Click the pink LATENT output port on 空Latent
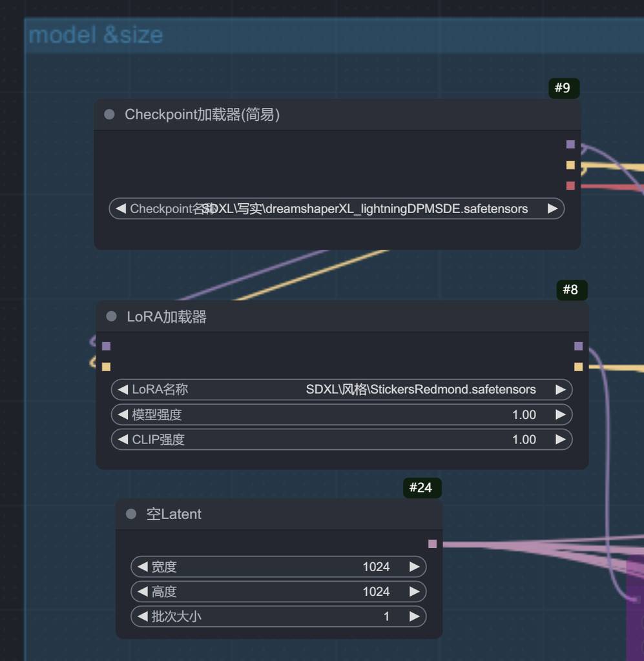This screenshot has height=661, width=644. [x=432, y=544]
